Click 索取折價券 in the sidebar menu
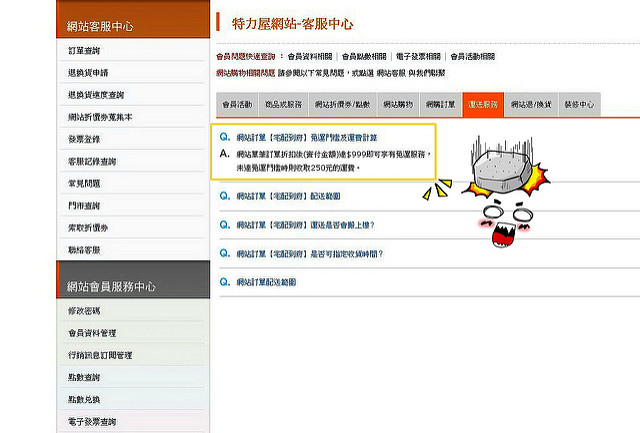This screenshot has width=640, height=433. [x=88, y=228]
